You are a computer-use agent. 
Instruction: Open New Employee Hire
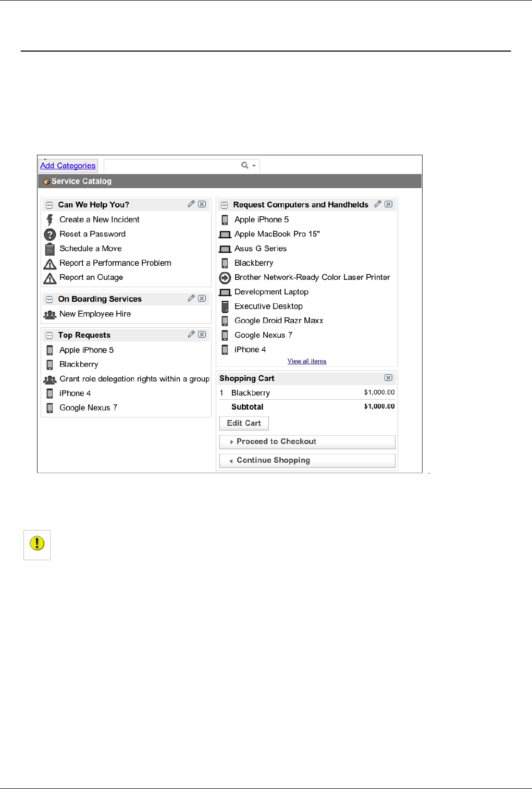(95, 314)
